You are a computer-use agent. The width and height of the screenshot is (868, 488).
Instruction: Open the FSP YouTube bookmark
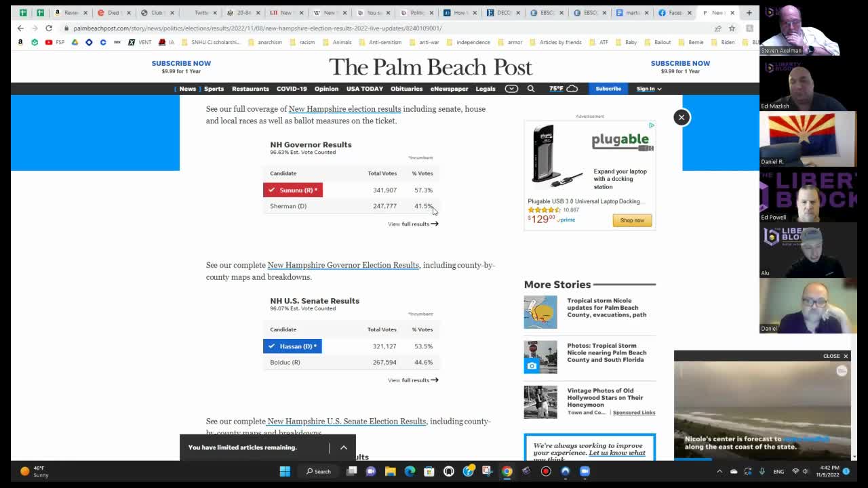point(55,42)
